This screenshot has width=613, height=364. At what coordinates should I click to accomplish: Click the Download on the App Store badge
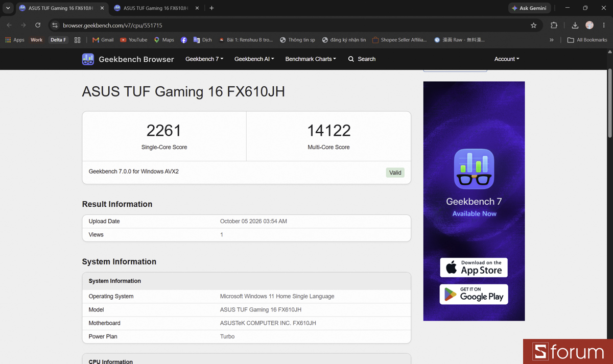[474, 268]
